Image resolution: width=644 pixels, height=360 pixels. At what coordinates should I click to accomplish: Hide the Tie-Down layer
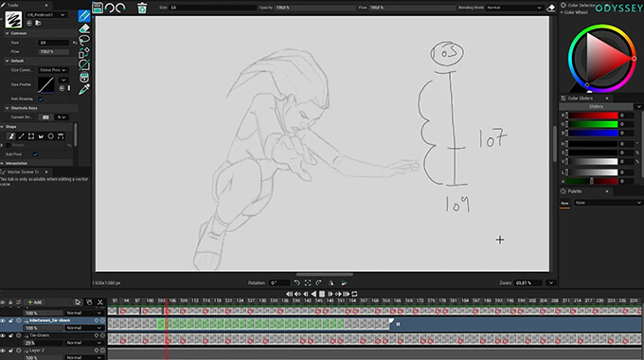tap(3, 335)
